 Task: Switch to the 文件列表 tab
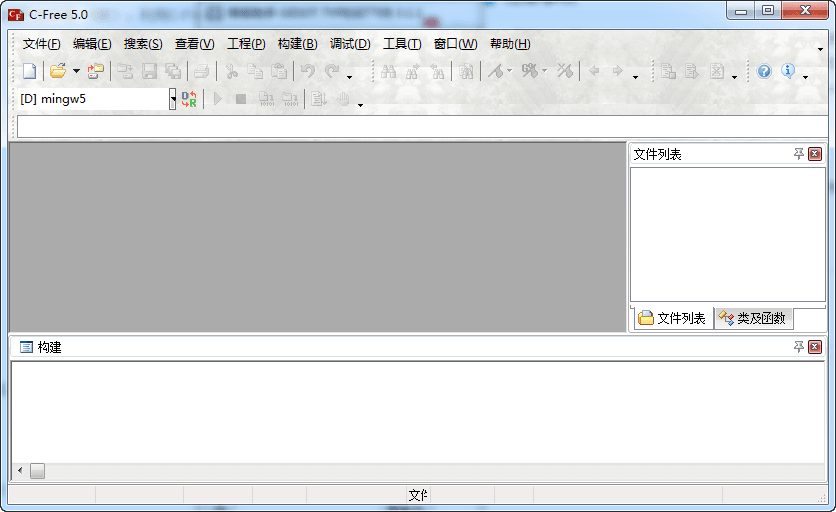[673, 318]
